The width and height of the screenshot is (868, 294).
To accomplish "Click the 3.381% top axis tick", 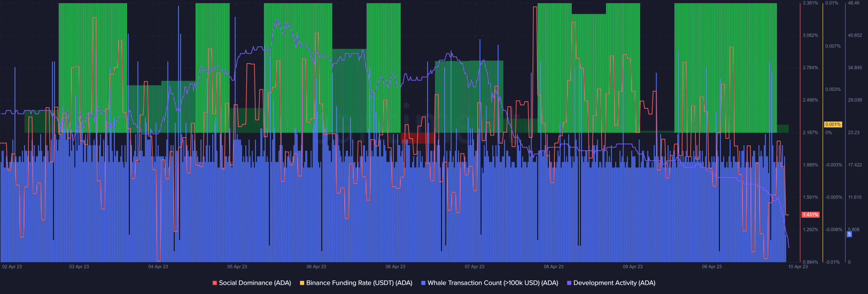I will [x=810, y=3].
